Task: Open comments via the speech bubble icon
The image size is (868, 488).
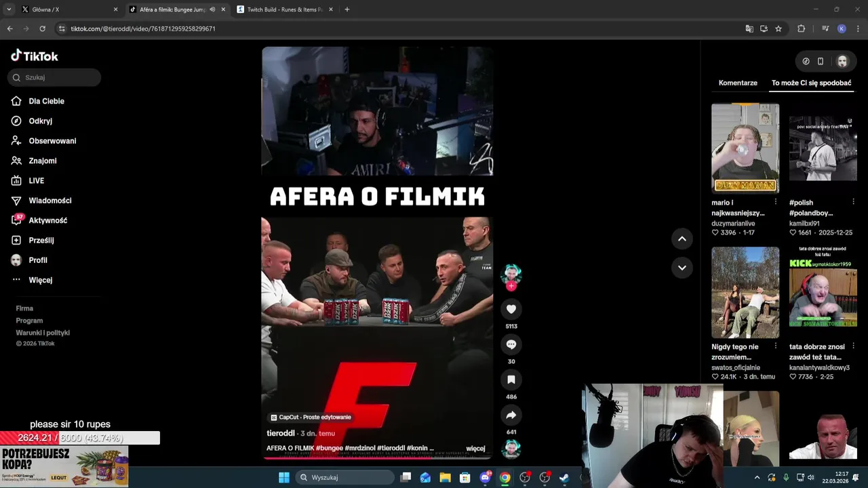Action: (511, 344)
